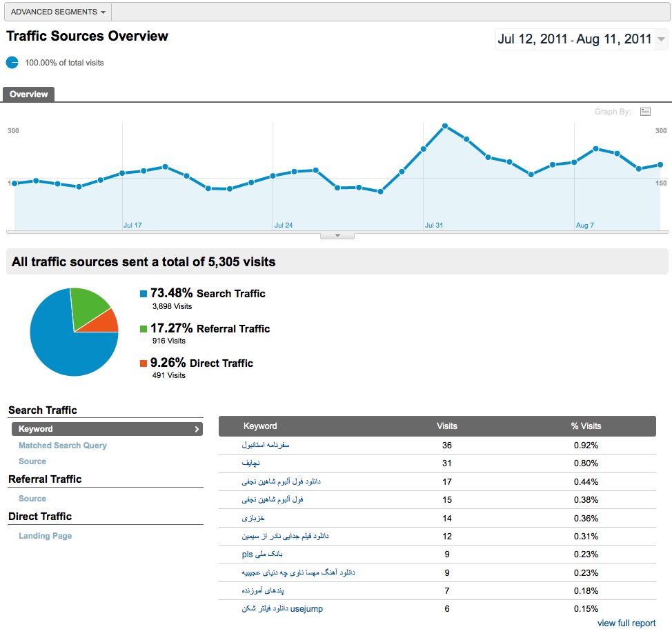Image resolution: width=672 pixels, height=629 pixels.
Task: Open the keyword link with 0.18% visits
Action: click(x=262, y=591)
